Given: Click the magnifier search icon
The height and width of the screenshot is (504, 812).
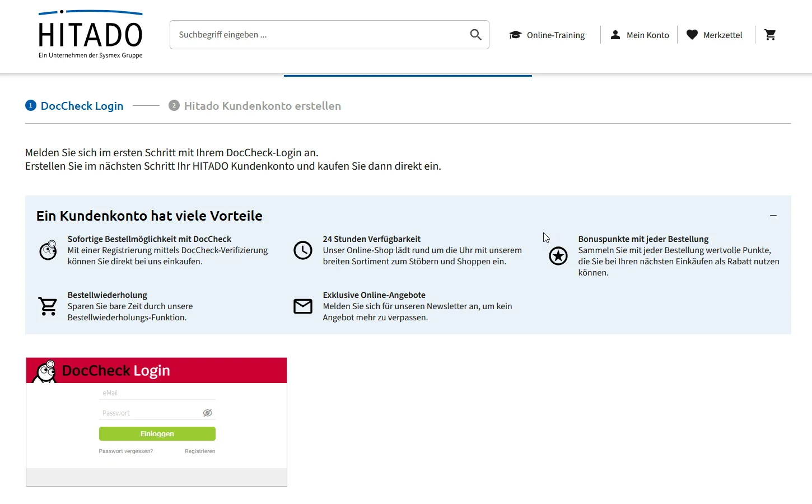Looking at the screenshot, I should [475, 35].
